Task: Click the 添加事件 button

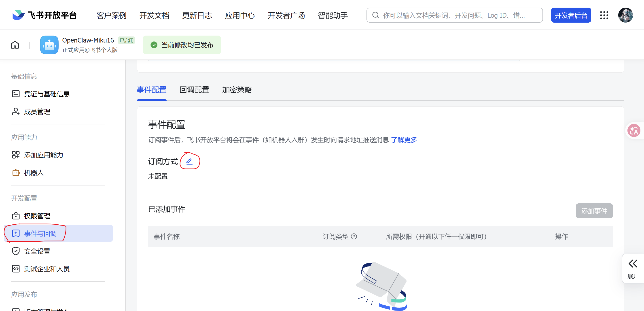Action: [x=594, y=211]
